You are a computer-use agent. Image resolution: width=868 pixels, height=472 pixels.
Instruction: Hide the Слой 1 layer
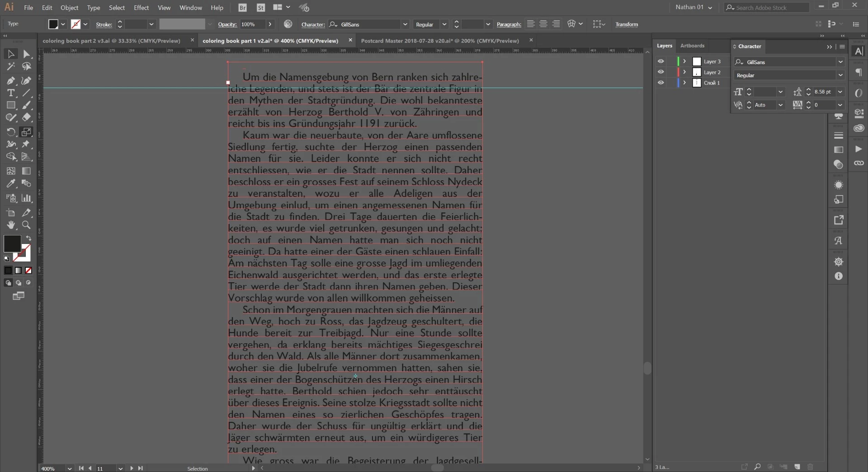(x=660, y=83)
